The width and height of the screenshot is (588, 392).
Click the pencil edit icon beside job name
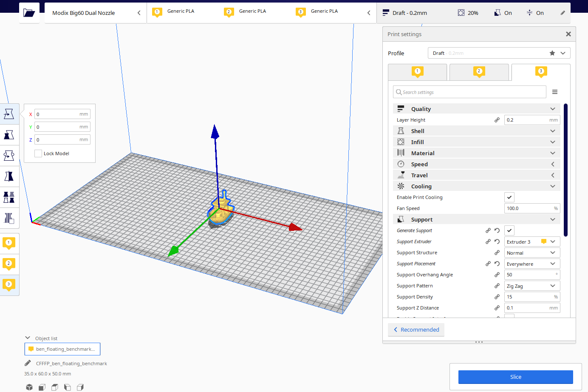click(x=28, y=363)
